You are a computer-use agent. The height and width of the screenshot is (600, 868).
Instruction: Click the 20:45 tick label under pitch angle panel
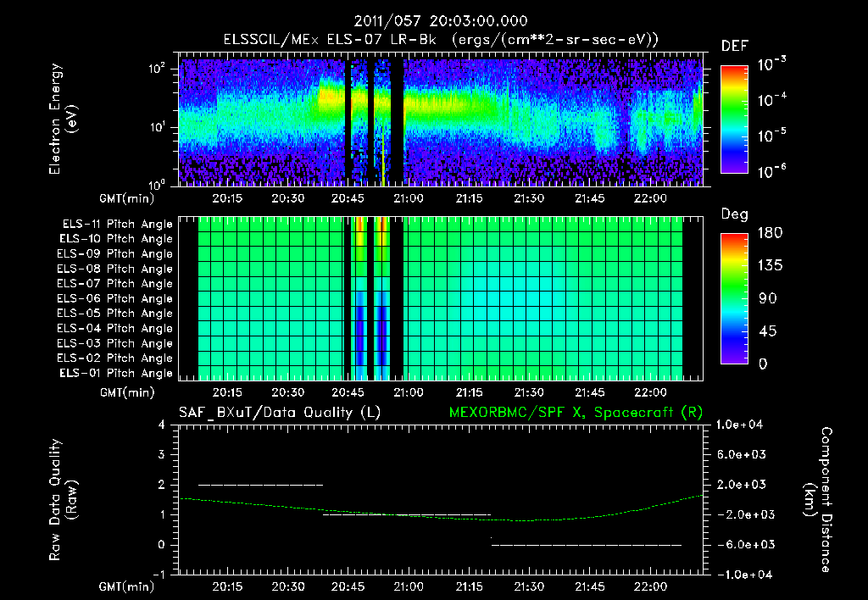(348, 392)
